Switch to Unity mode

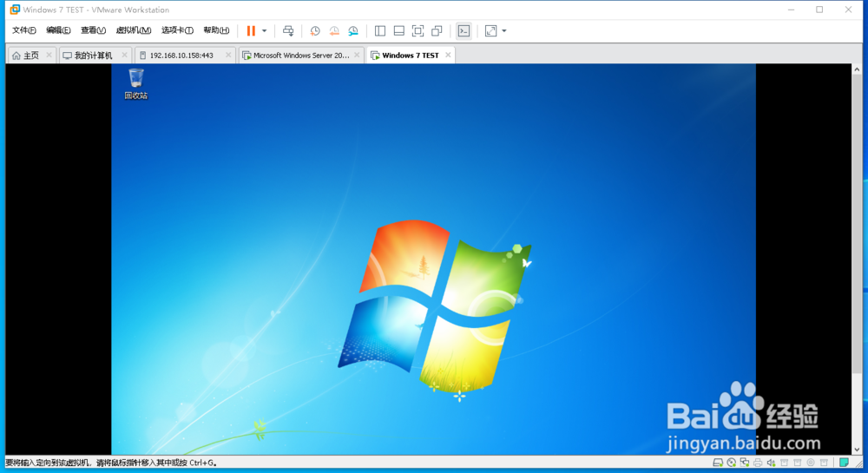pyautogui.click(x=437, y=31)
